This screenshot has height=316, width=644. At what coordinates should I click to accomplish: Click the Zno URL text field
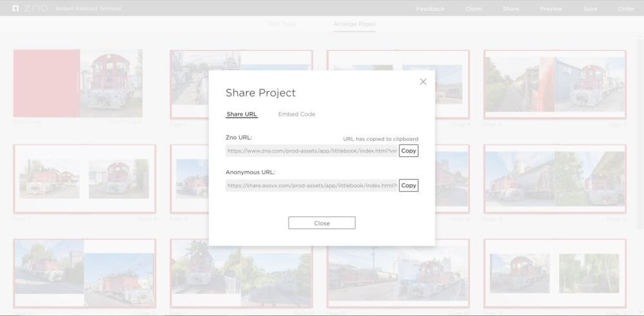tap(312, 151)
